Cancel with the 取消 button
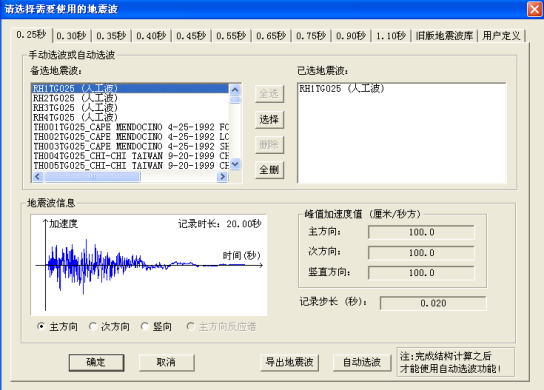Image resolution: width=544 pixels, height=390 pixels. coord(166,362)
